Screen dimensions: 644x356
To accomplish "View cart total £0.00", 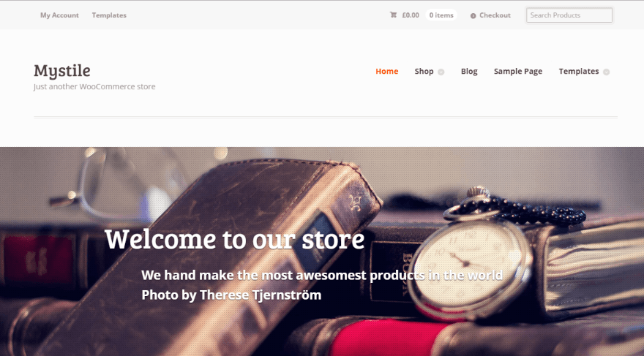I will point(411,15).
